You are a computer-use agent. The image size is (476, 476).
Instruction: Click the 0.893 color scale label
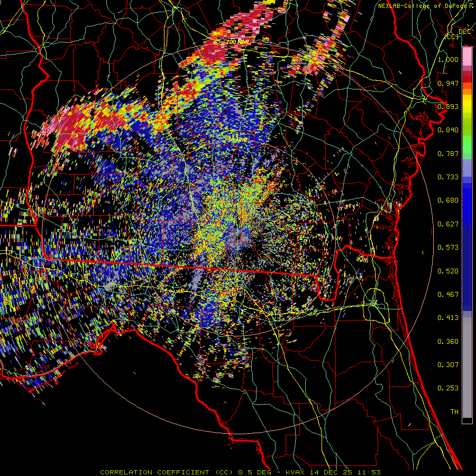448,106
